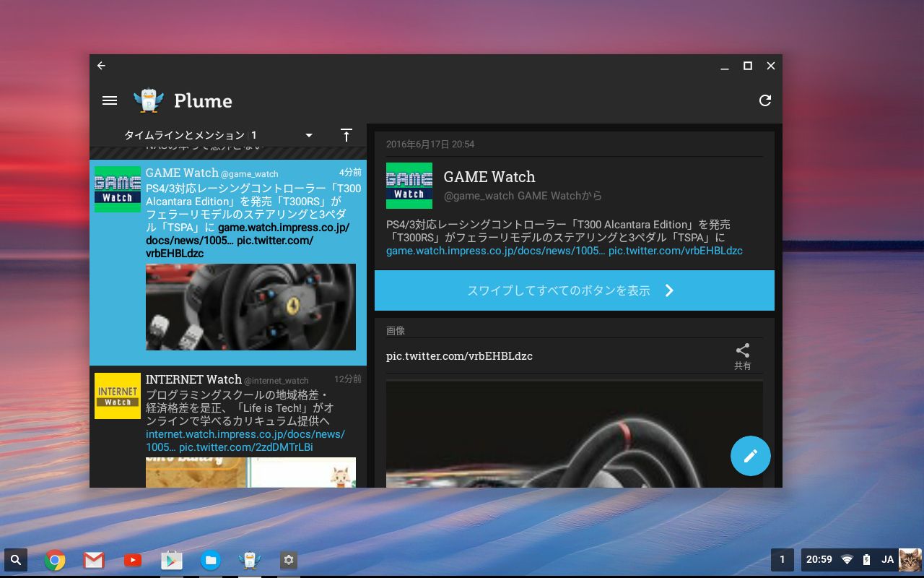Click GAME Watch avatar in detail pane

pyautogui.click(x=409, y=186)
